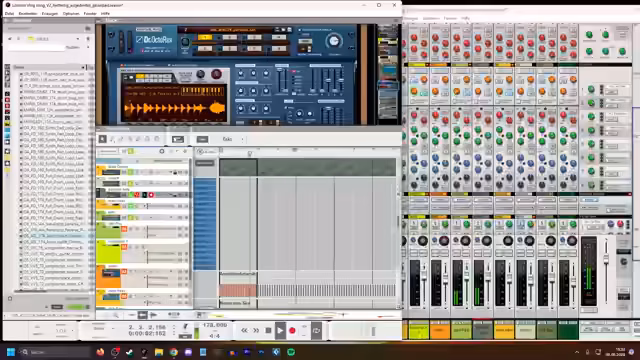Click the large red knob on Dr. Octo Rex
The image size is (640, 360).
point(216,74)
